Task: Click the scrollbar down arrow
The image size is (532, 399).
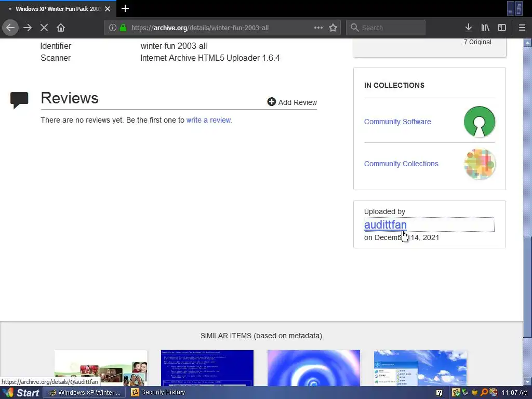Action: point(527,382)
